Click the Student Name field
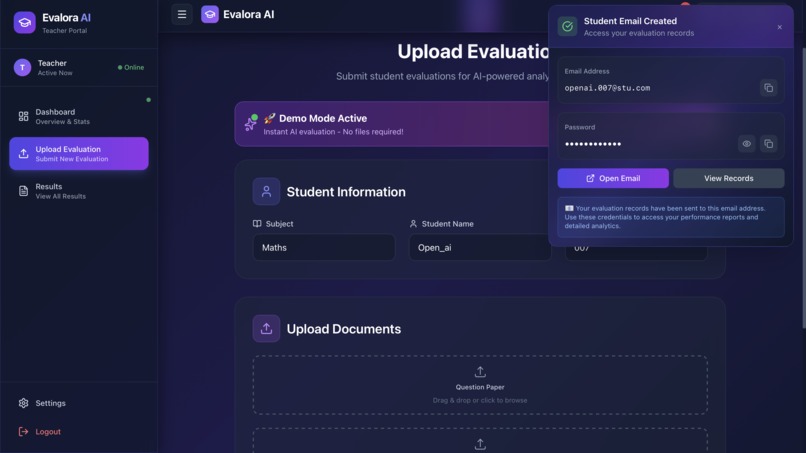The width and height of the screenshot is (806, 453). click(x=480, y=247)
